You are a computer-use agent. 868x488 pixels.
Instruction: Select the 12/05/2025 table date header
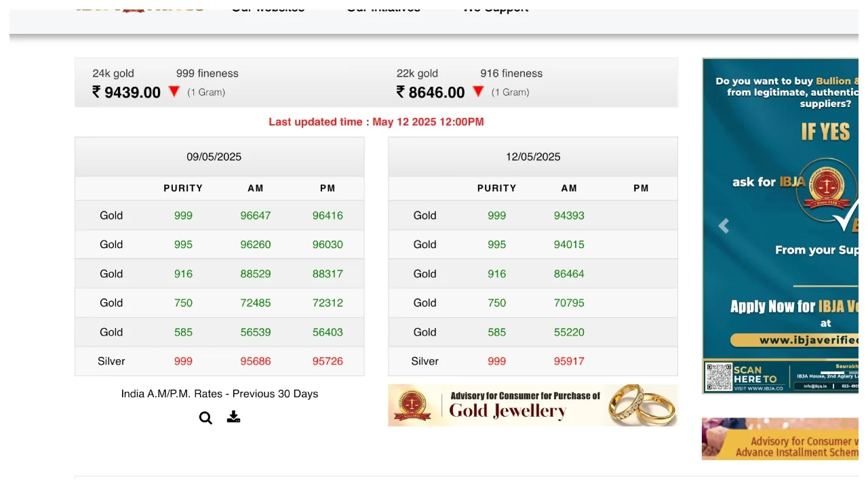point(533,157)
